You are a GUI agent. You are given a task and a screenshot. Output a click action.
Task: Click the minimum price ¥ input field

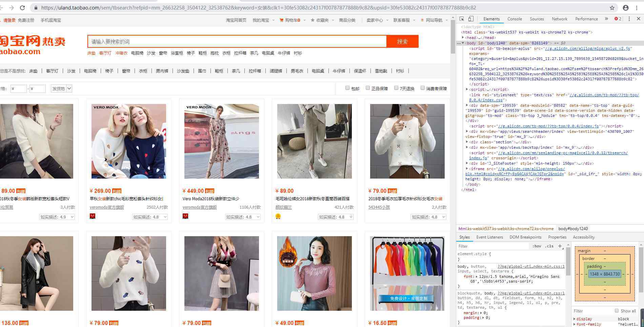coord(18,89)
